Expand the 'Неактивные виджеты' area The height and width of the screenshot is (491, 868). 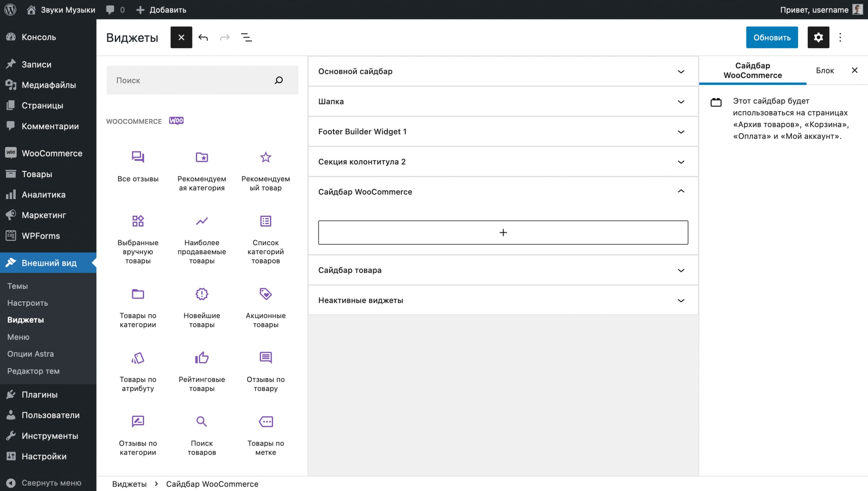coord(503,300)
